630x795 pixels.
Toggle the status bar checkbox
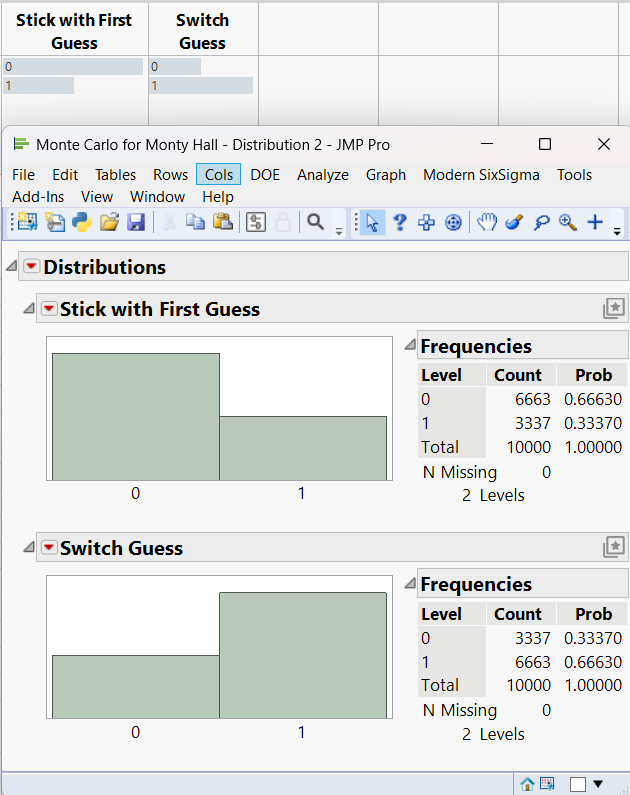pyautogui.click(x=578, y=784)
